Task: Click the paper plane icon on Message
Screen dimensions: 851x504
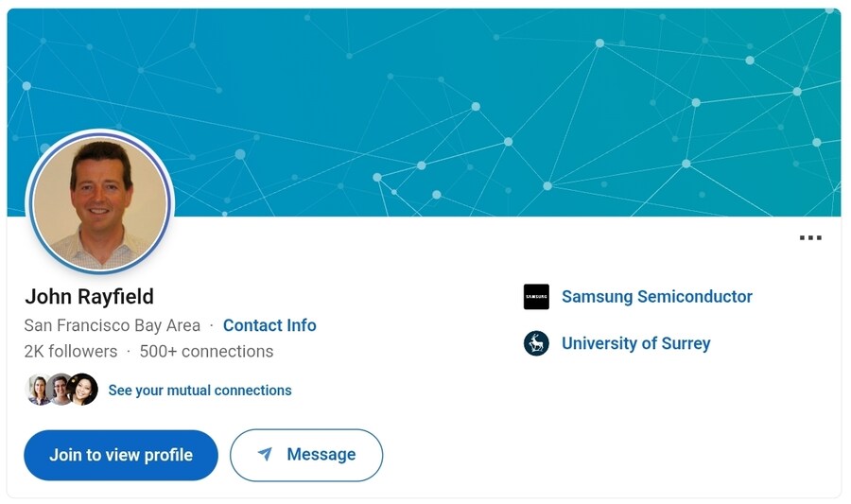Action: (x=266, y=455)
